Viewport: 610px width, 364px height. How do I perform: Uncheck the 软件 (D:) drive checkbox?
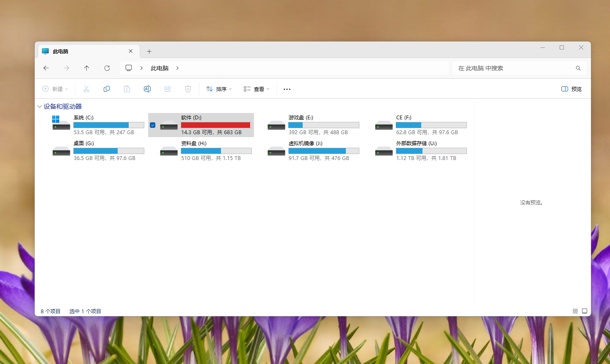pyautogui.click(x=153, y=125)
